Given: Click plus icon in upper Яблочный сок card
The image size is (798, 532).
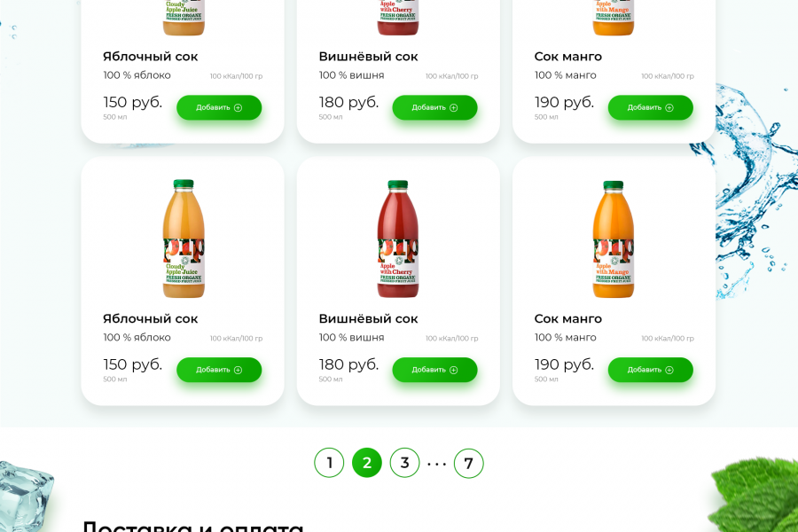Looking at the screenshot, I should coord(238,108).
